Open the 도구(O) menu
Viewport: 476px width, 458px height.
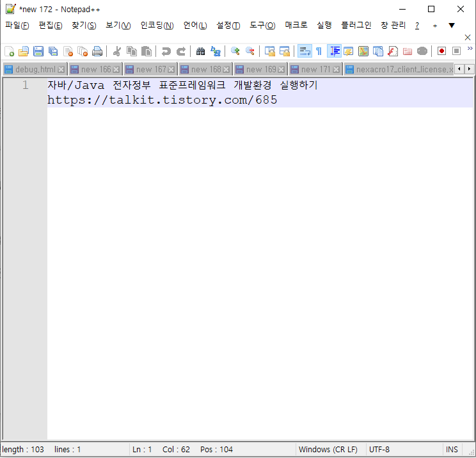262,25
